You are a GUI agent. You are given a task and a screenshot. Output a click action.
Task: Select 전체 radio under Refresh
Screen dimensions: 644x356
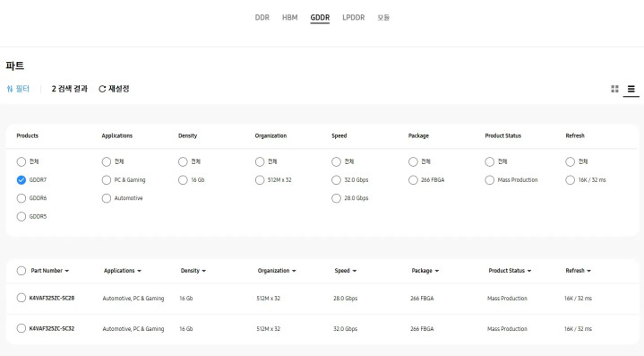tap(570, 161)
